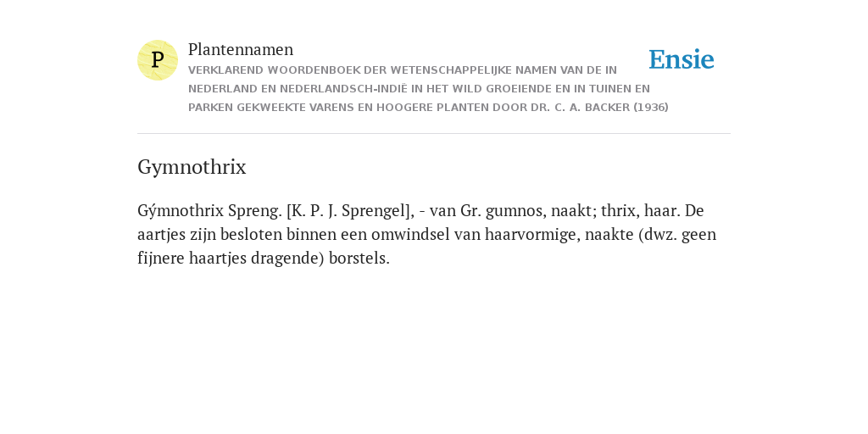
Task: Click the word aartjes in the definition
Action: click(161, 235)
